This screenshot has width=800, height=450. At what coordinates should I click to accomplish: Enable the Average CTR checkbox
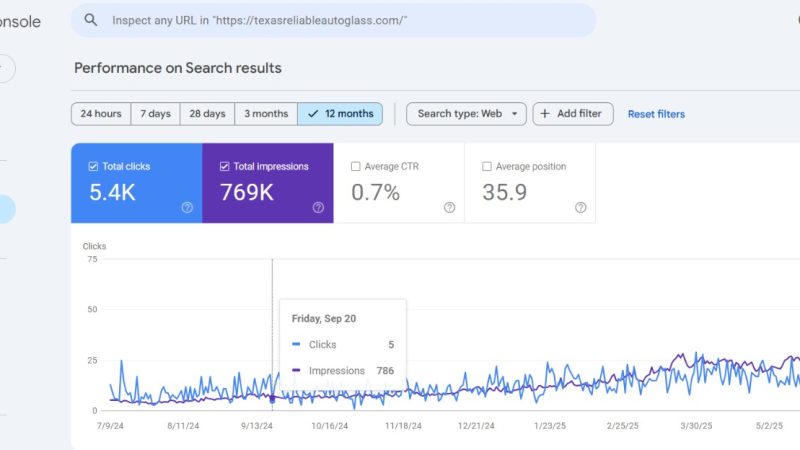click(356, 166)
